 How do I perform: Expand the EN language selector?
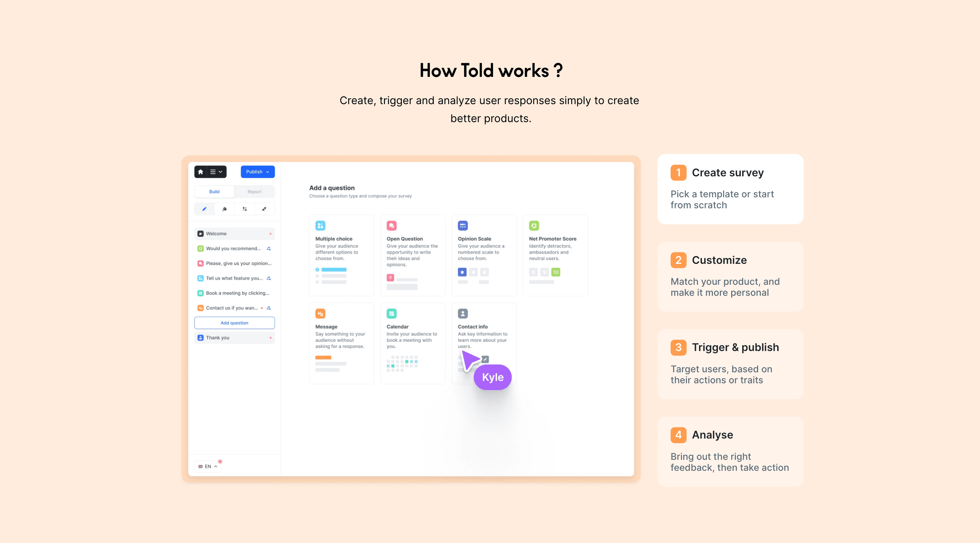(209, 466)
